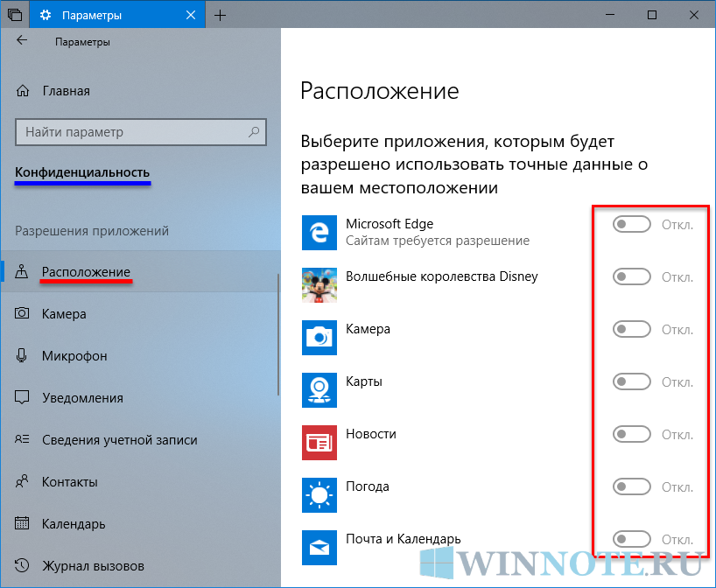Open Главная in the sidebar
This screenshot has height=588, width=716.
(x=141, y=91)
